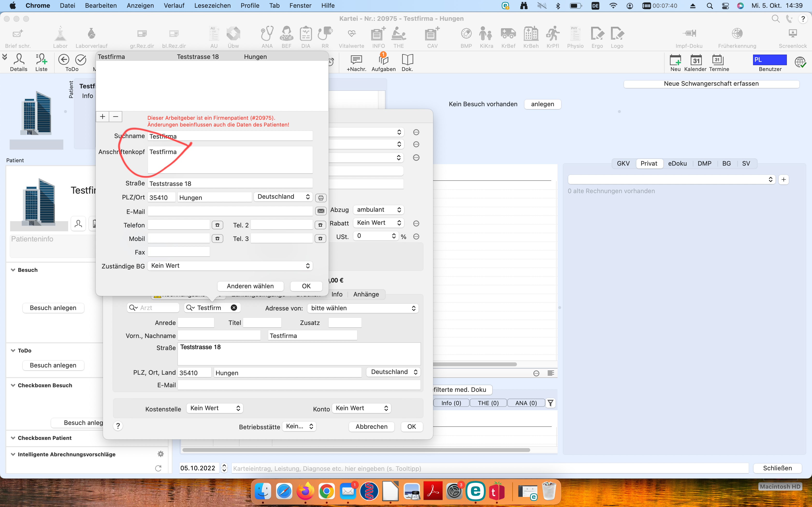Click the horizontal scrollbar below the Kartei table

356,450
